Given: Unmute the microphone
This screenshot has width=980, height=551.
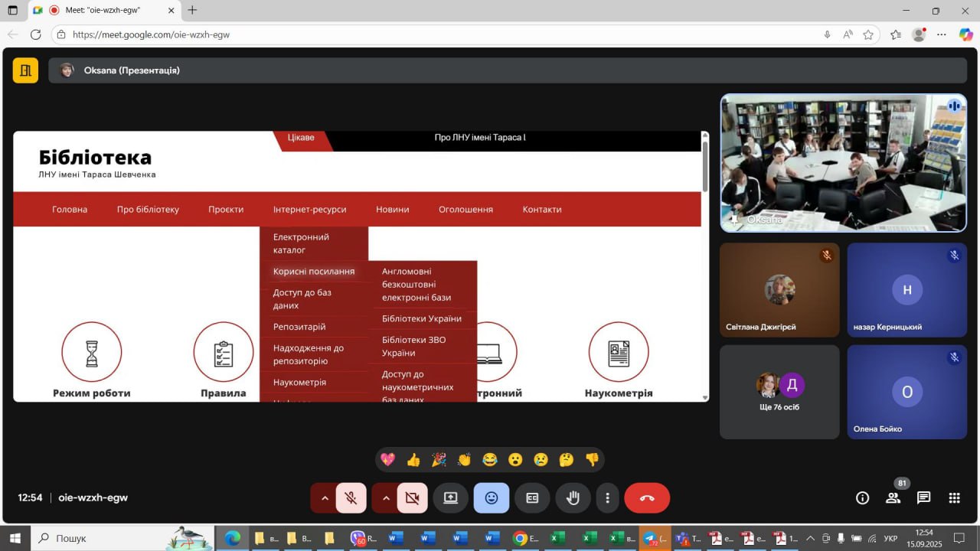Looking at the screenshot, I should (351, 498).
